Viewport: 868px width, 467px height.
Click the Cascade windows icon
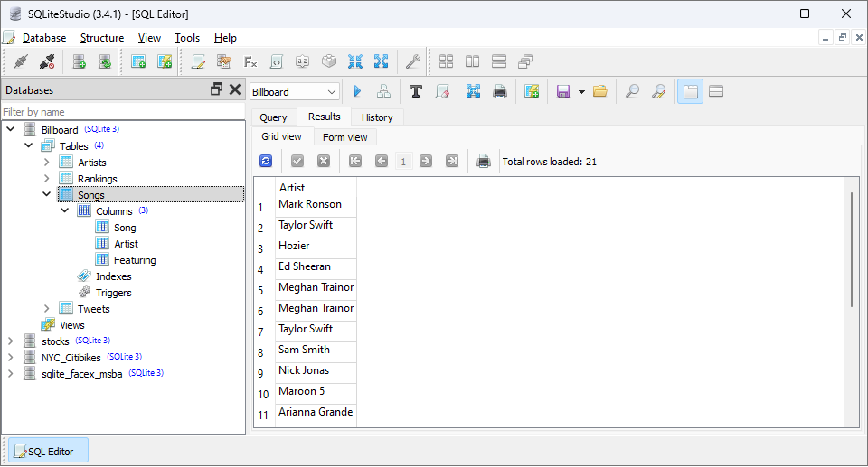(x=525, y=61)
